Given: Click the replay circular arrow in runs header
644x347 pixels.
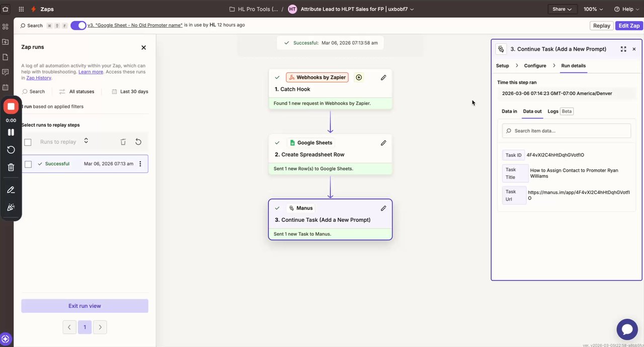Looking at the screenshot, I should pos(138,142).
